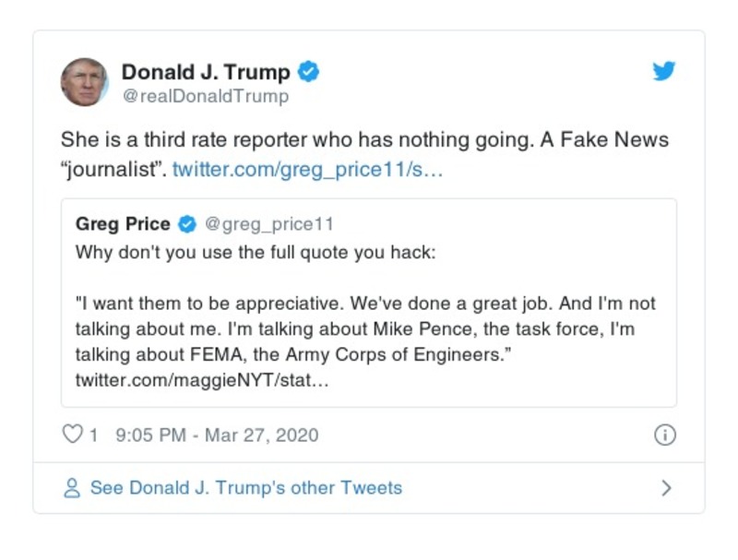
Task: Click the Twitter bird logo
Action: point(663,71)
